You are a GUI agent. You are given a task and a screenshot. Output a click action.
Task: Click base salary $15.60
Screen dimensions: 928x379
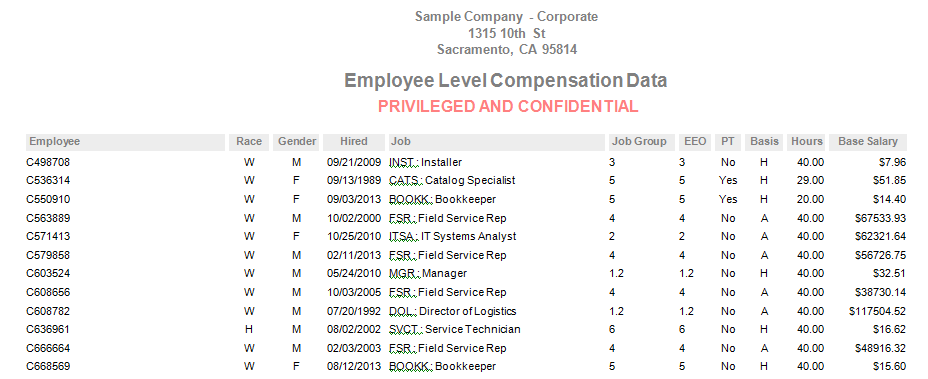(x=890, y=367)
